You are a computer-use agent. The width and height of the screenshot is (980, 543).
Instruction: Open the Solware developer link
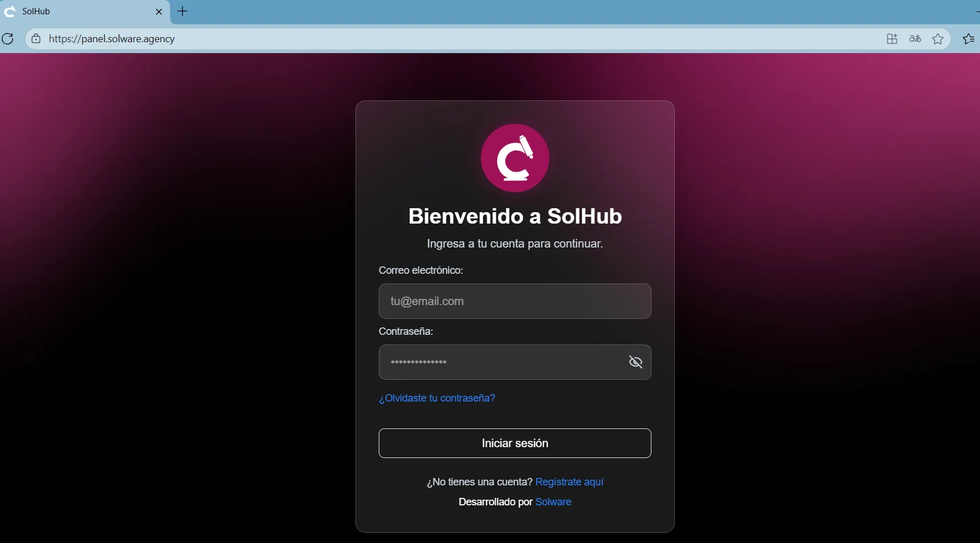[x=554, y=501]
